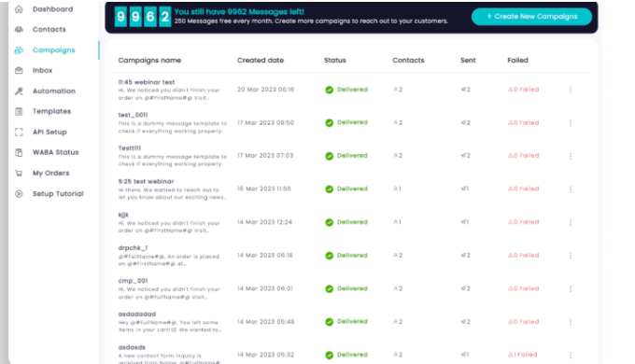
Task: Click green check icon for asdadadad
Action: (x=330, y=322)
